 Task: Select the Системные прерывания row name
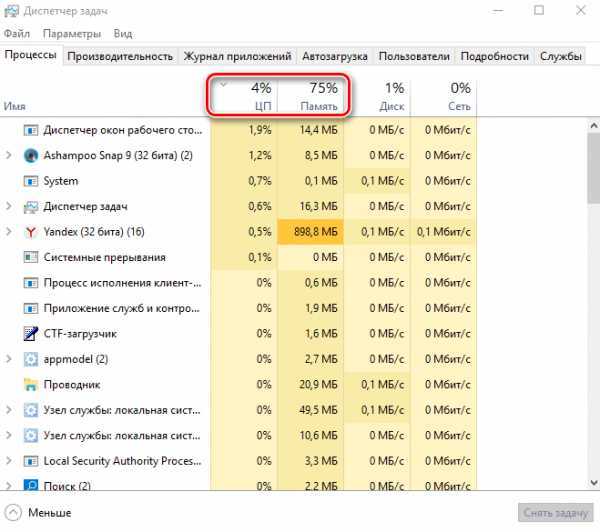104,257
